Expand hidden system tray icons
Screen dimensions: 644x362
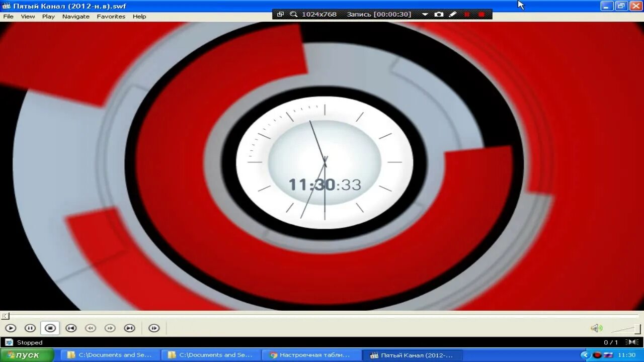click(x=585, y=355)
